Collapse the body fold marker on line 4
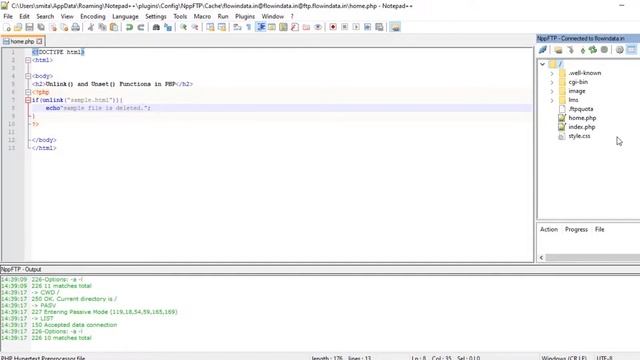Image resolution: width=640 pixels, height=360 pixels. click(28, 76)
